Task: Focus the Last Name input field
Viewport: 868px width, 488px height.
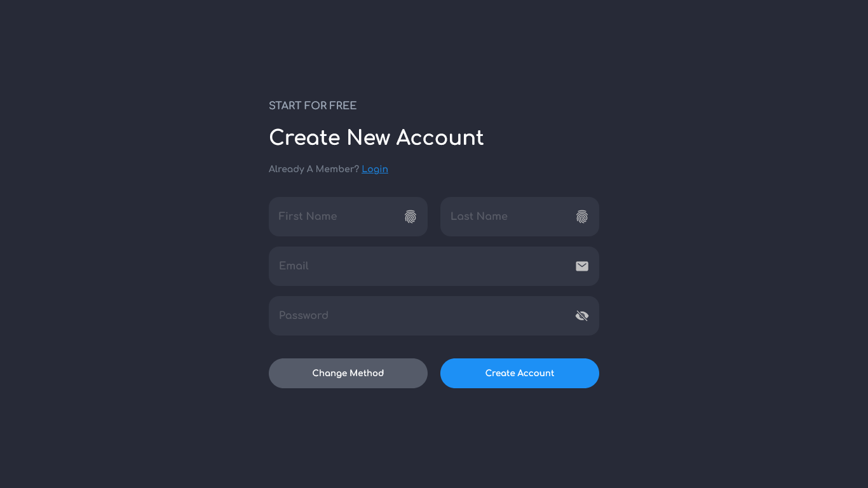Action: 520,217
